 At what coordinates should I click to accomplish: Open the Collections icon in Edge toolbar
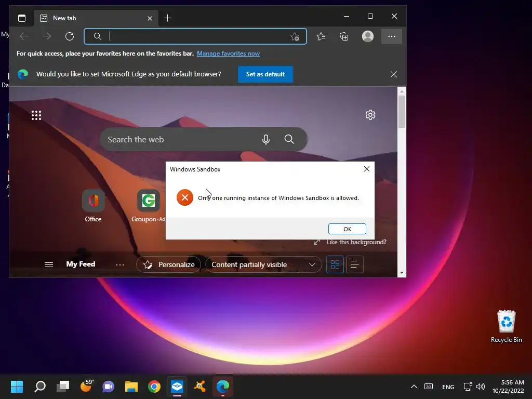click(x=344, y=36)
